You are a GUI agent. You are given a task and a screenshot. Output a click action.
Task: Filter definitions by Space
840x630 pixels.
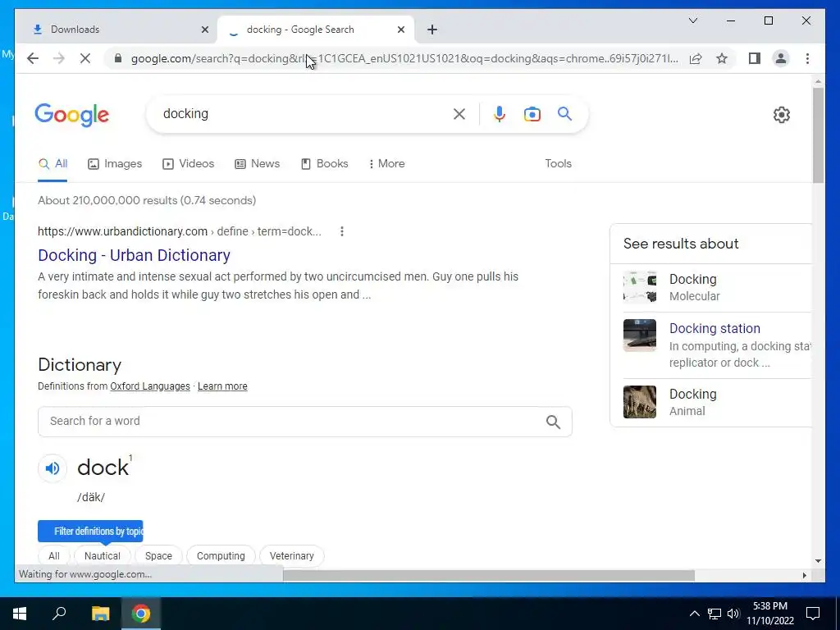158,556
